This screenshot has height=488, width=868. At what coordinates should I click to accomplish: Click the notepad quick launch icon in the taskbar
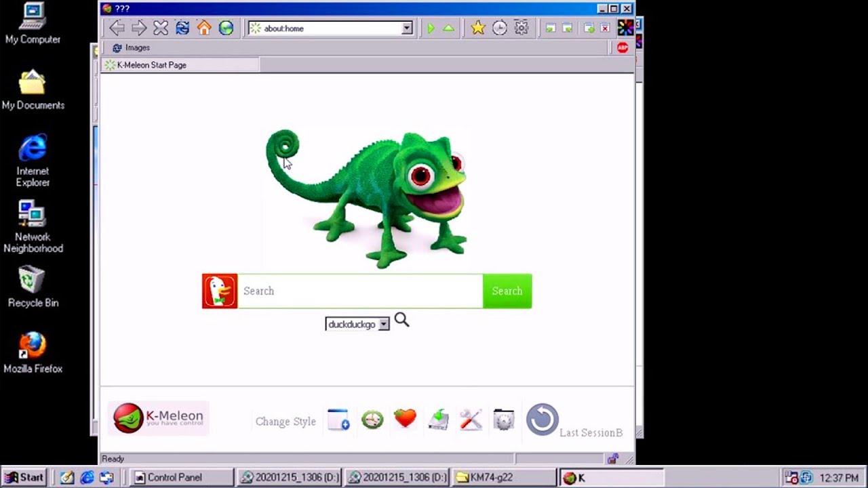[66, 477]
